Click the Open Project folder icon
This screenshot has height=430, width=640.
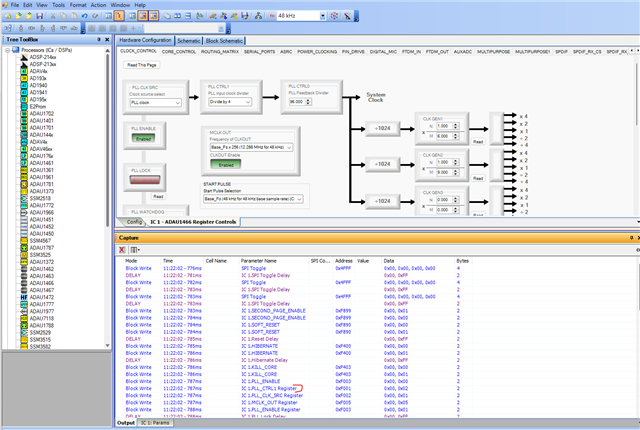click(18, 16)
